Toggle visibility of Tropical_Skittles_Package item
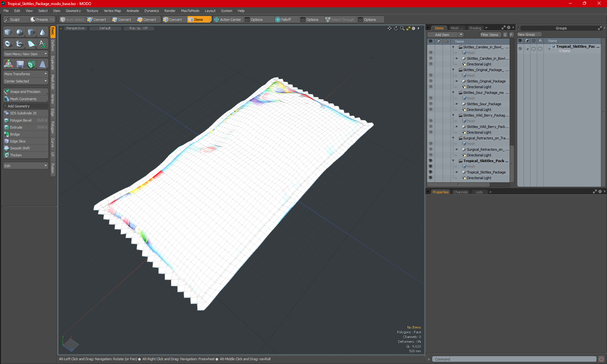 tap(430, 172)
